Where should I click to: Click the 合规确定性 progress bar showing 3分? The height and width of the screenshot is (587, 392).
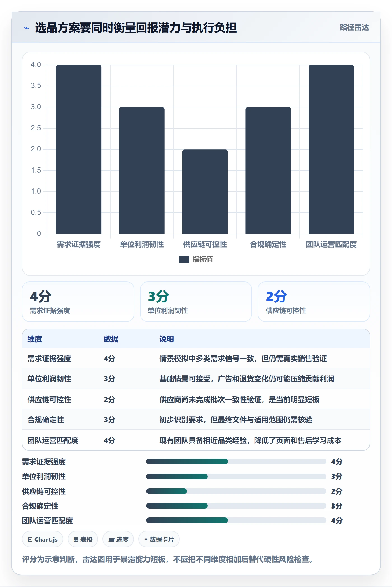pos(236,506)
